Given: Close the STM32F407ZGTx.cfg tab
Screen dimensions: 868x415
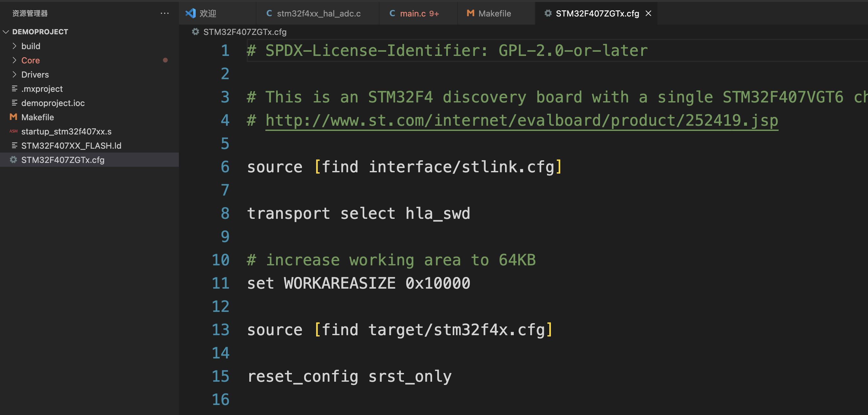Looking at the screenshot, I should [648, 13].
